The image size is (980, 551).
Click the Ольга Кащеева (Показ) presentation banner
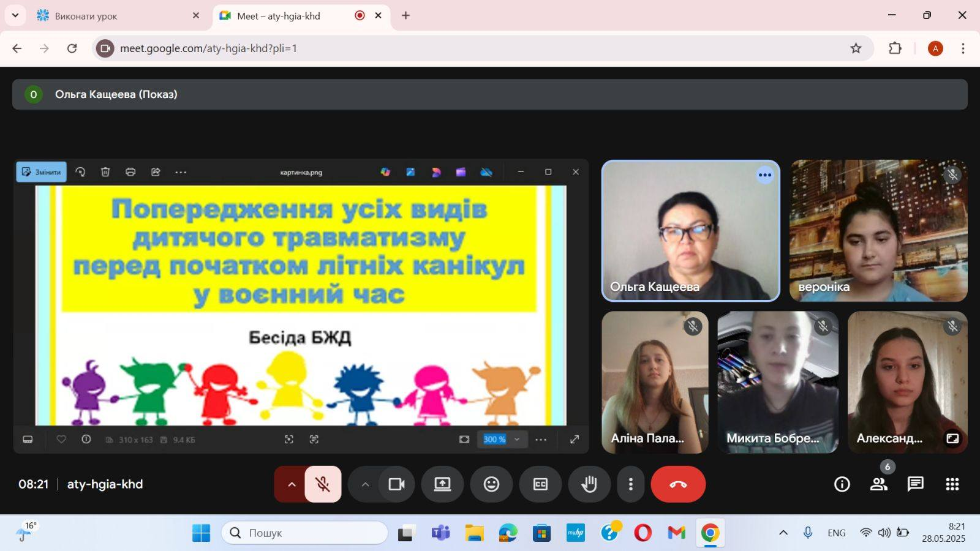(490, 94)
